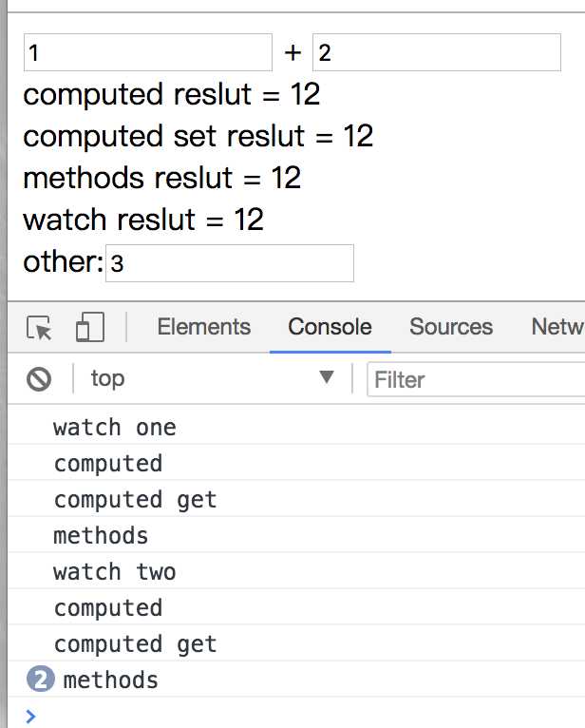Select the 'watch one' console log line
585x728 pixels.
[296, 427]
